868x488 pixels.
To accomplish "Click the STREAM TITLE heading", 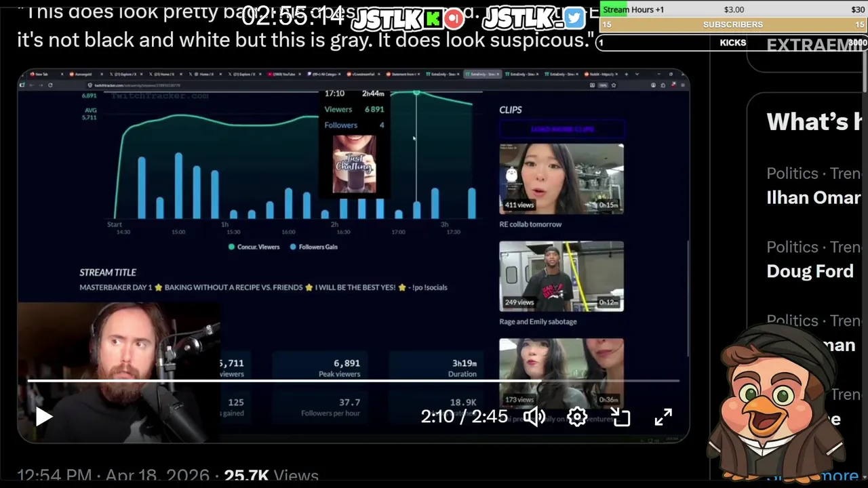I will [108, 272].
